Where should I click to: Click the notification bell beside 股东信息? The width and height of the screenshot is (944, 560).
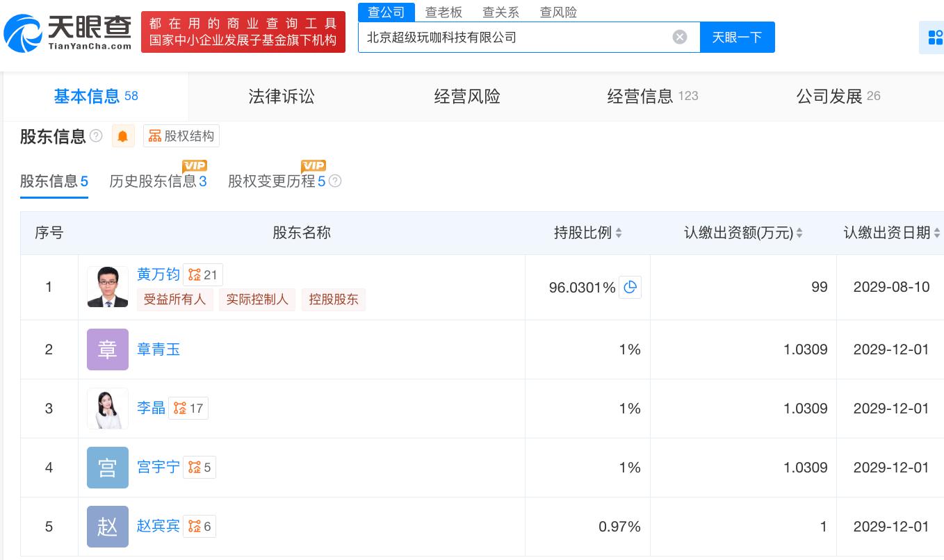122,136
